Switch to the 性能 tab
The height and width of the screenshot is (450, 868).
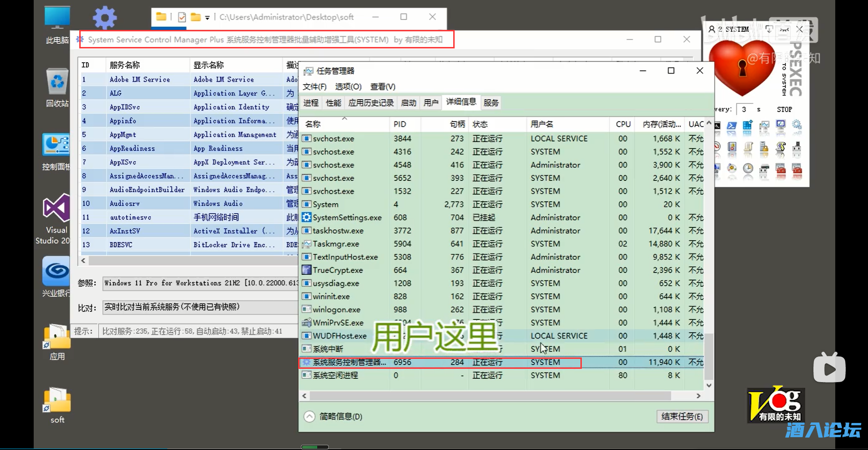pos(333,103)
